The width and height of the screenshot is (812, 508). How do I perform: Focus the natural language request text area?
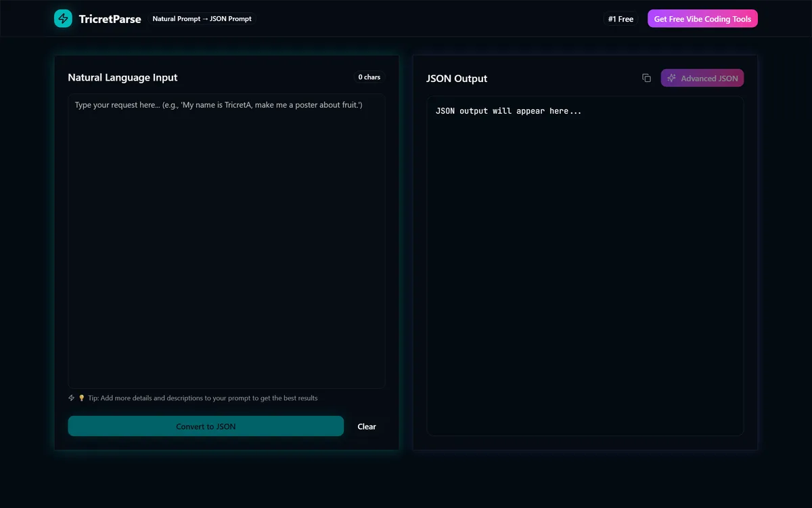[227, 241]
